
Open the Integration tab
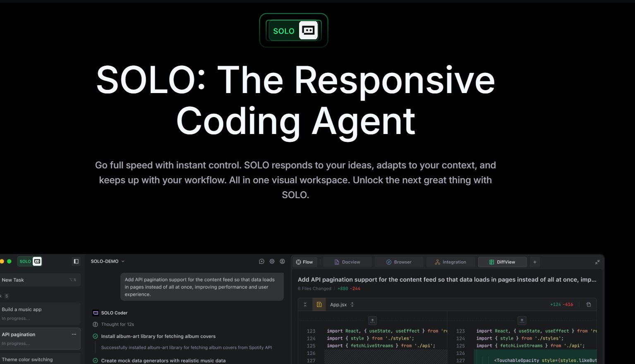point(450,262)
